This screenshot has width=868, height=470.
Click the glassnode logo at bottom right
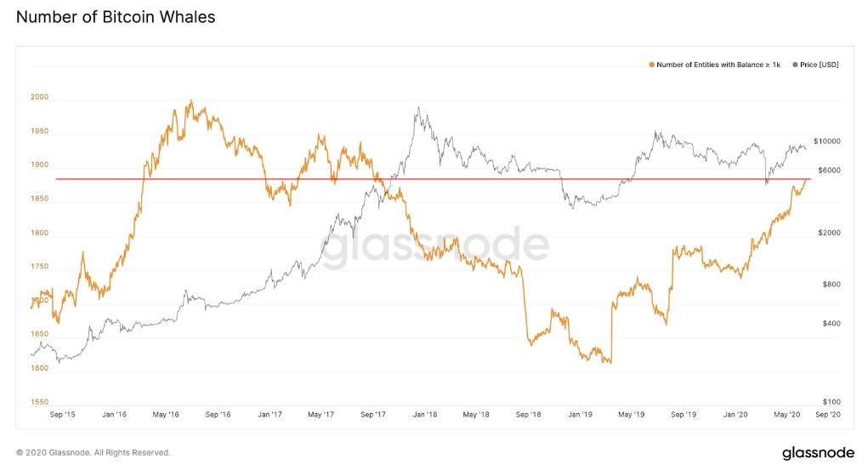(x=818, y=453)
